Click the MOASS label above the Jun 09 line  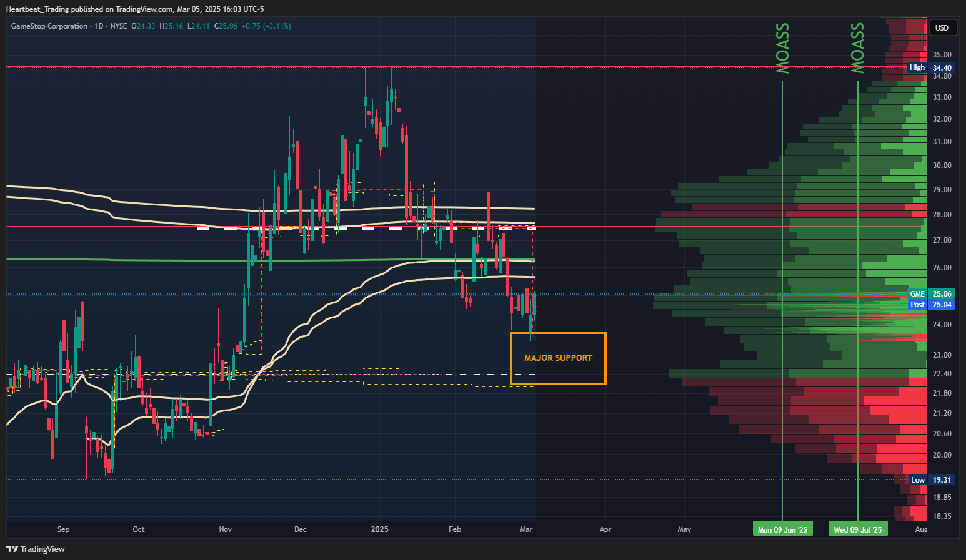click(x=783, y=48)
